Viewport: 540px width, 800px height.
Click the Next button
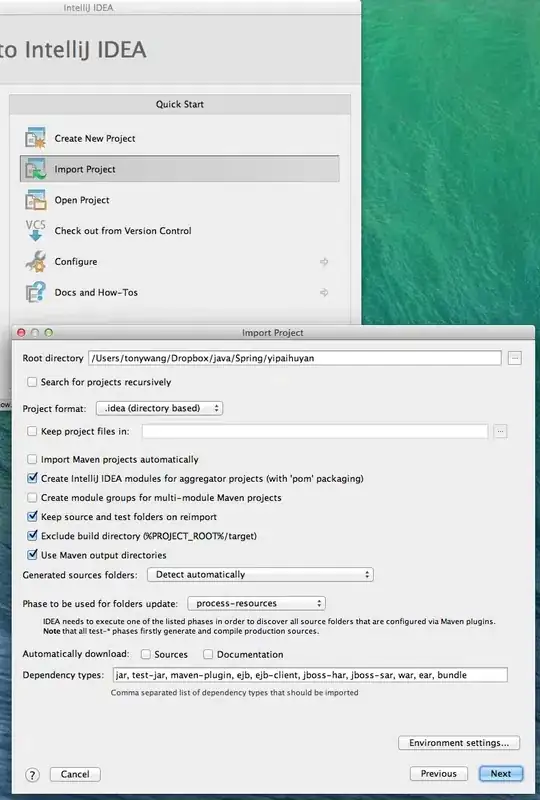pos(501,774)
